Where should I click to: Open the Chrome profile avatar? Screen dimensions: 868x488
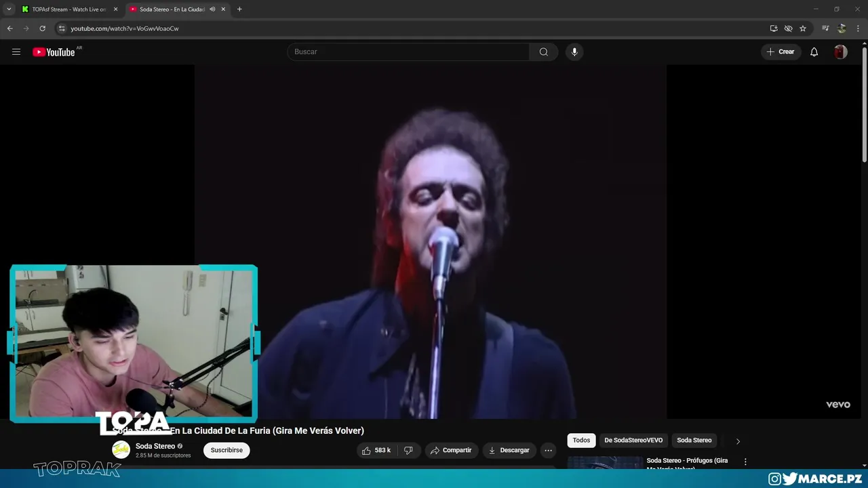(x=842, y=28)
